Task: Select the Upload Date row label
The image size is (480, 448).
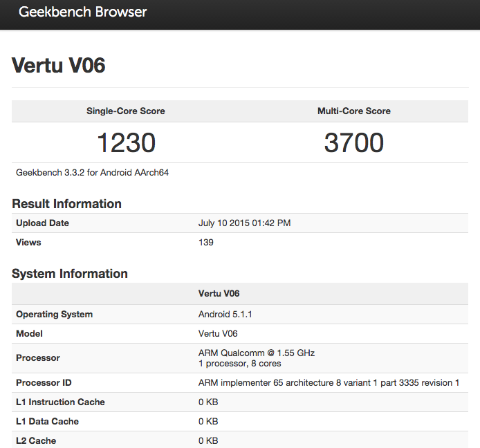Action: (42, 223)
